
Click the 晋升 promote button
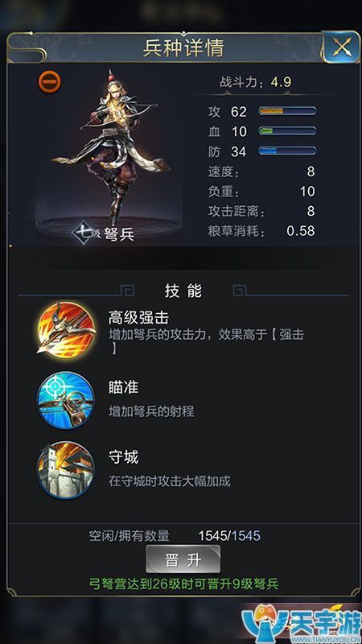[183, 559]
